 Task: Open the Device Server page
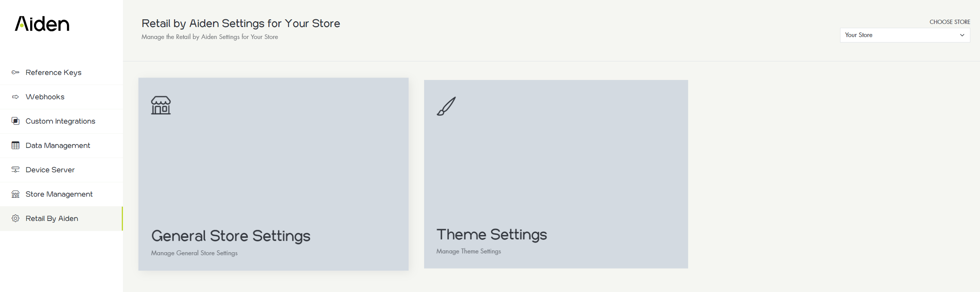(x=50, y=170)
